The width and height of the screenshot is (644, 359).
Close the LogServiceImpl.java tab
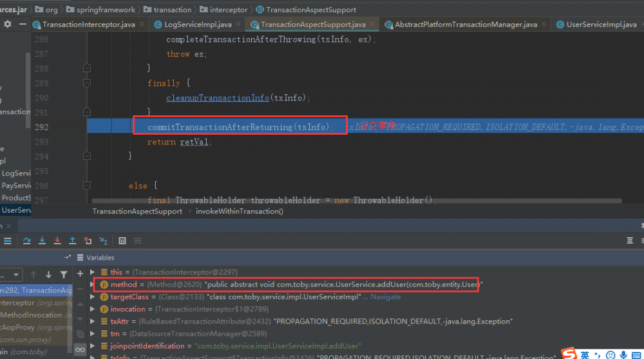[238, 24]
